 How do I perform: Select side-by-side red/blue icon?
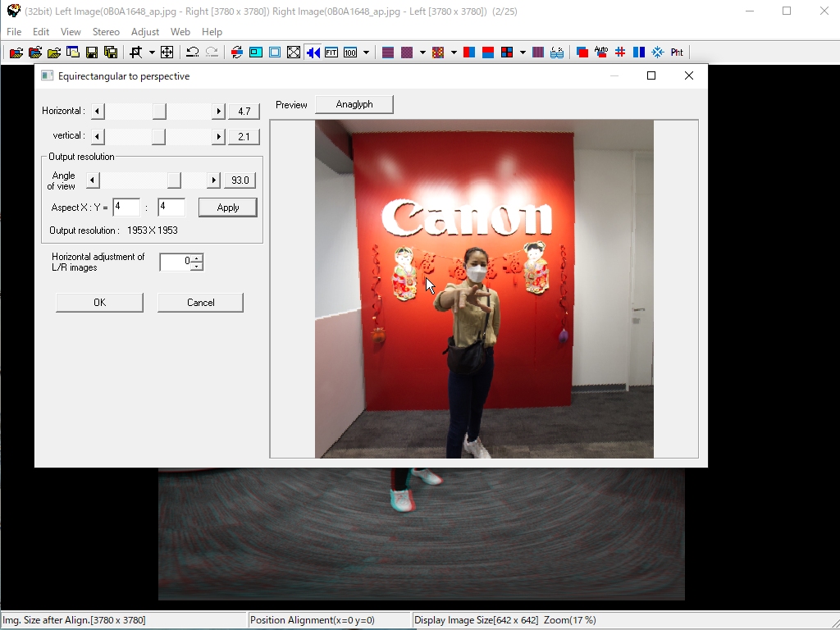point(469,52)
